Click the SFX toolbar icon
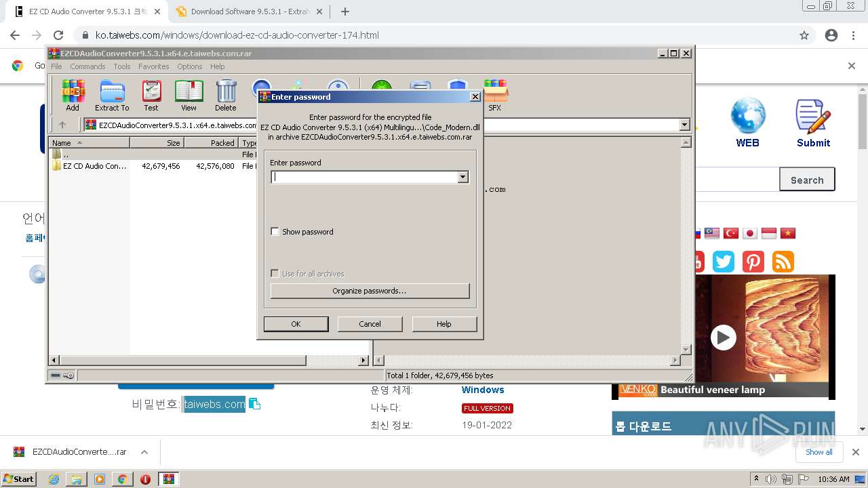 point(495,95)
